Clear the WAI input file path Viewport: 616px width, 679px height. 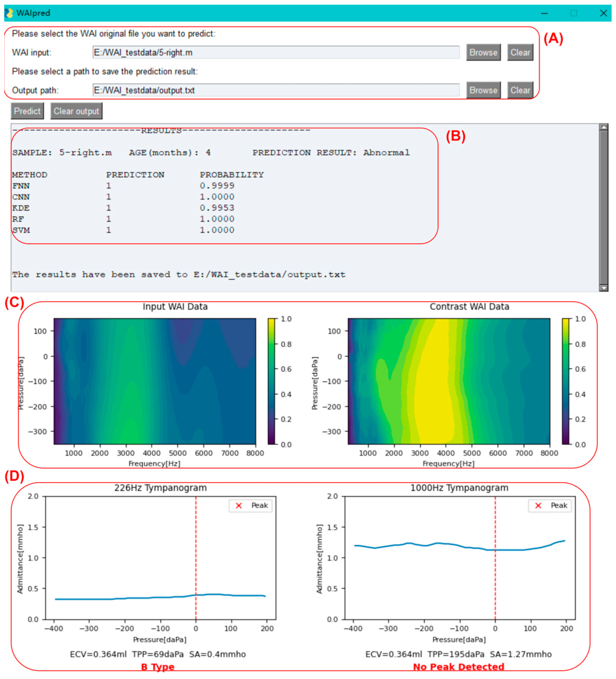coord(520,53)
